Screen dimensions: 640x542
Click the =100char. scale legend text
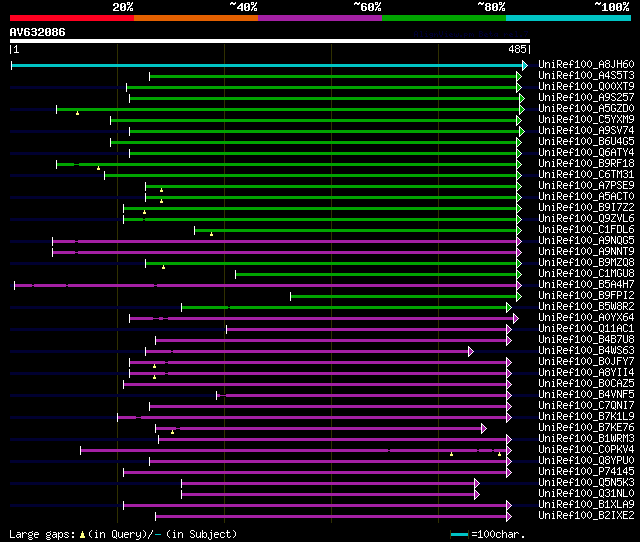pos(498,534)
